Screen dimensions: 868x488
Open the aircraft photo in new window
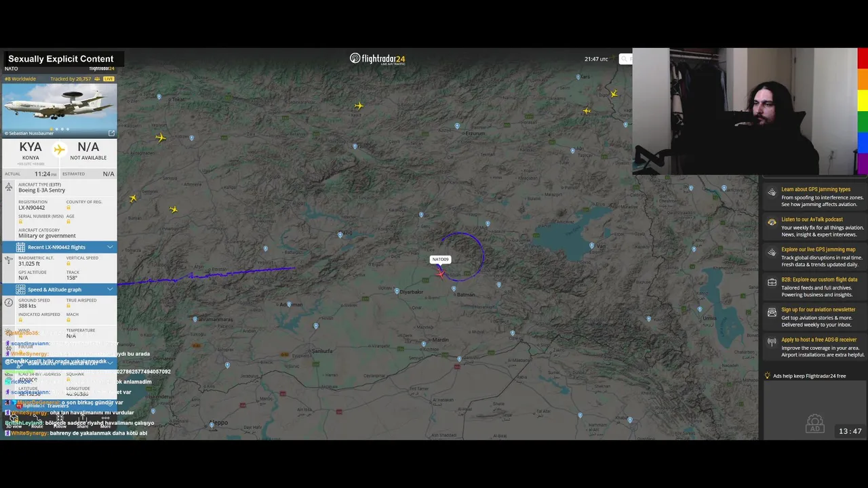(x=111, y=133)
